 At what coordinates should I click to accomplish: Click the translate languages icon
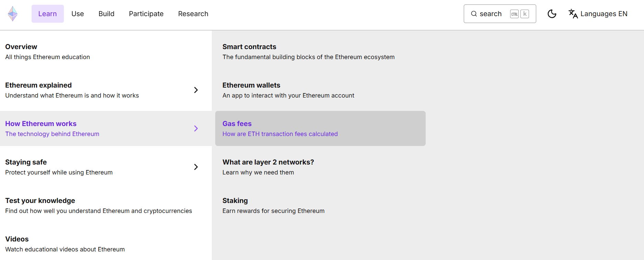click(573, 14)
